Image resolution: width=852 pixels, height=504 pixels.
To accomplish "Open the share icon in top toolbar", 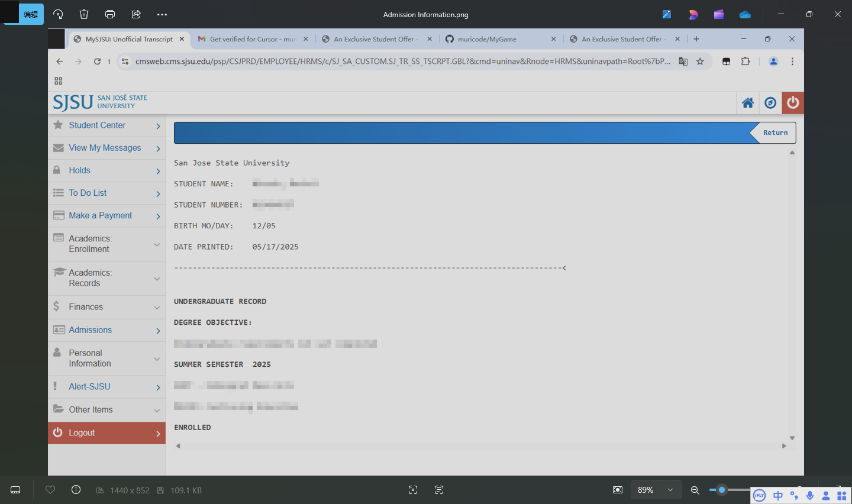I will [x=136, y=14].
